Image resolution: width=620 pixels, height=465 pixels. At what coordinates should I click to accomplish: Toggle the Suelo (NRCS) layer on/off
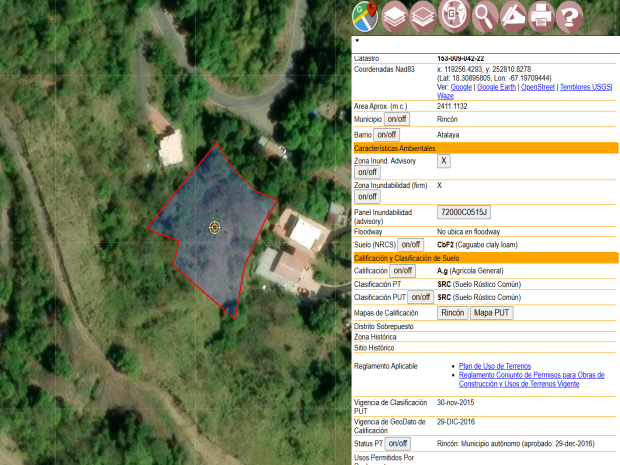411,245
